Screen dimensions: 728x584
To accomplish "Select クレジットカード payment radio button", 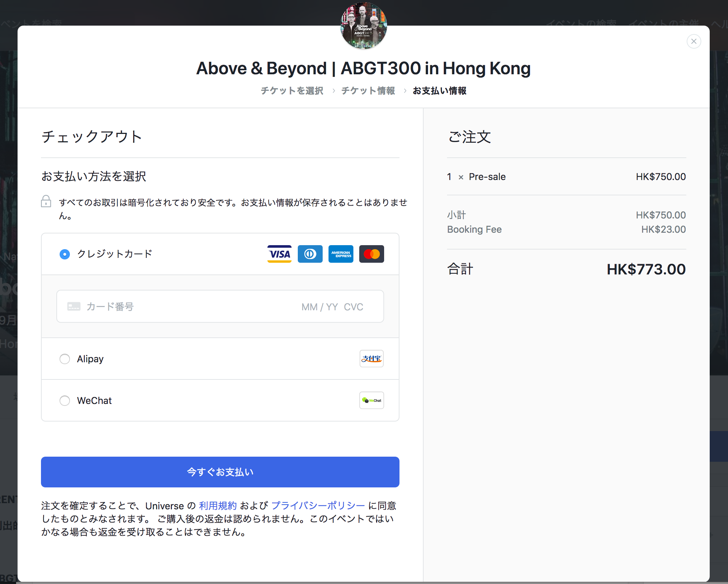I will click(65, 254).
